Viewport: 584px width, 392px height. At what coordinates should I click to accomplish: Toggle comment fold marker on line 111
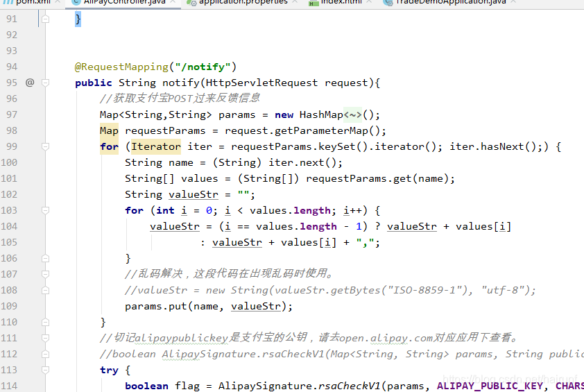(x=46, y=338)
